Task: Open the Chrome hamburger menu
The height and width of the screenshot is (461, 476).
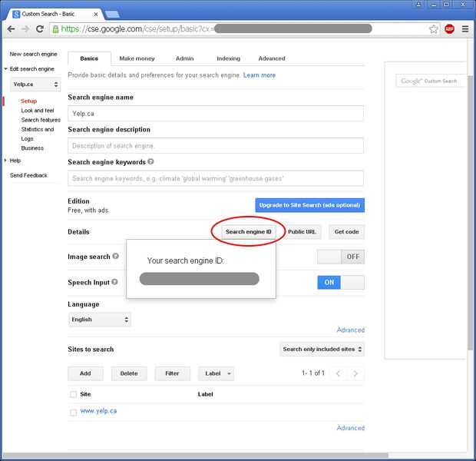Action: coord(465,29)
